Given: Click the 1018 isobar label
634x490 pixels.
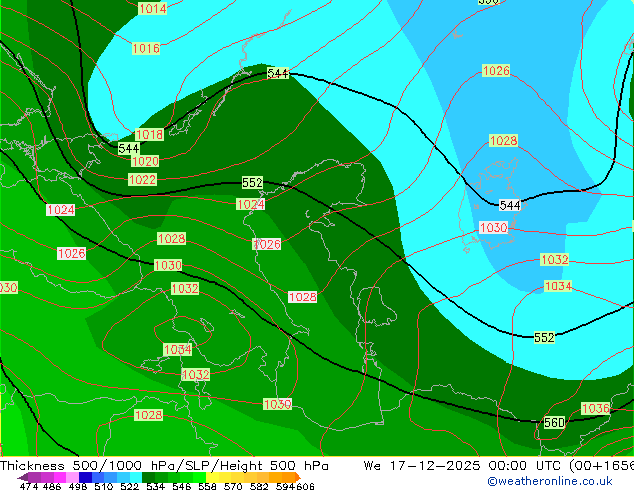Looking at the screenshot, I should (x=149, y=134).
